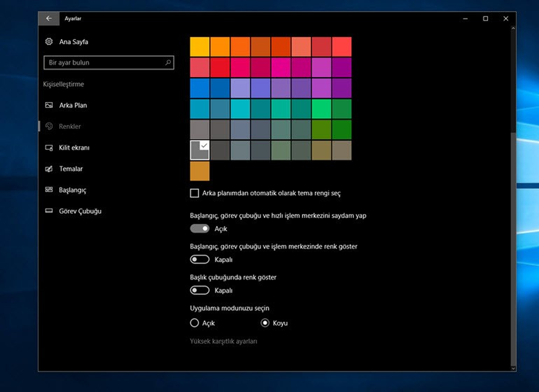
Task: Focus the 'Bir ayar bulun' search box
Action: coord(108,62)
